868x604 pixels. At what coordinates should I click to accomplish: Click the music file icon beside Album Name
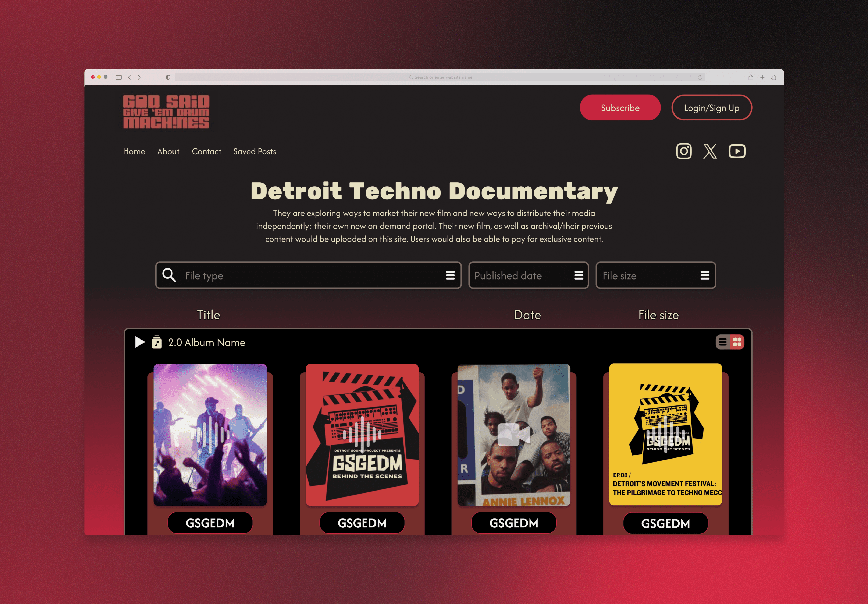[157, 342]
